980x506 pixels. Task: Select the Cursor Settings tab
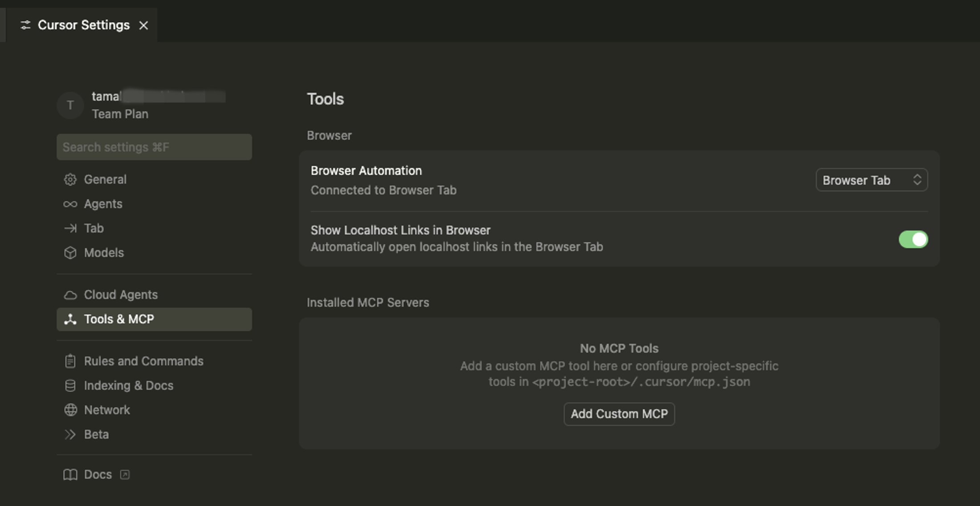82,25
